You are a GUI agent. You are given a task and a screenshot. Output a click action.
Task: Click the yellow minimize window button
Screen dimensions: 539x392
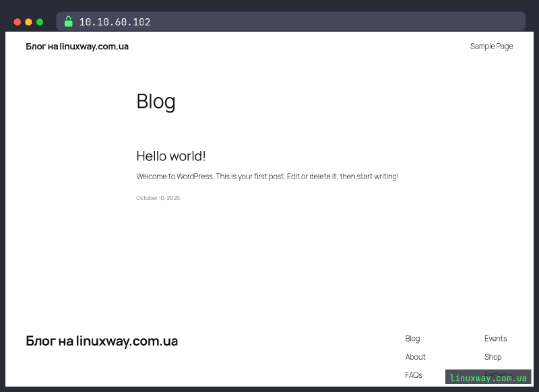(x=28, y=22)
